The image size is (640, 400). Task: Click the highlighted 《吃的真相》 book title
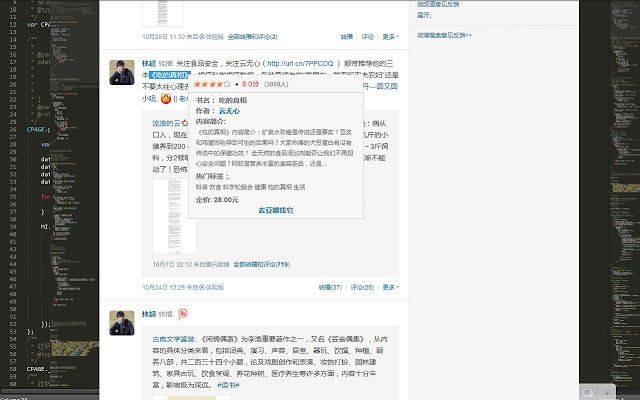(169, 75)
